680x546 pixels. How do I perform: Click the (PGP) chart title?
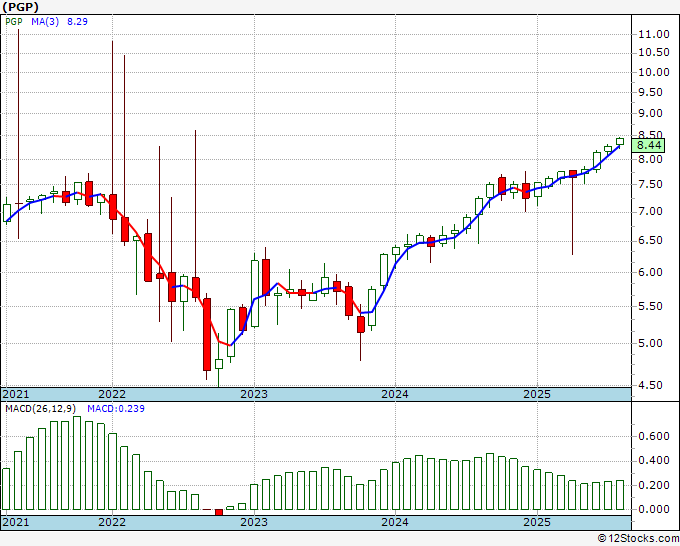pyautogui.click(x=20, y=7)
